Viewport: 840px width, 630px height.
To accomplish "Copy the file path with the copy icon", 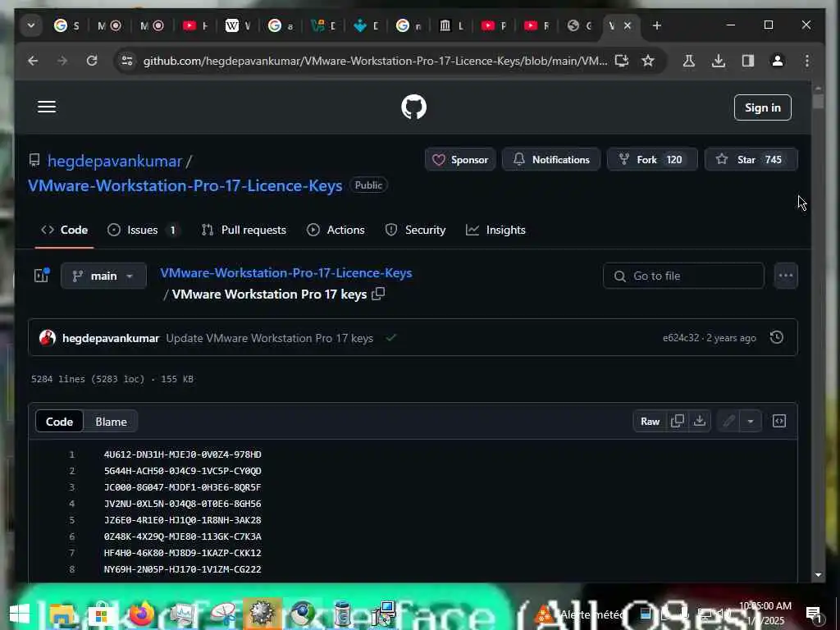I will pos(378,294).
